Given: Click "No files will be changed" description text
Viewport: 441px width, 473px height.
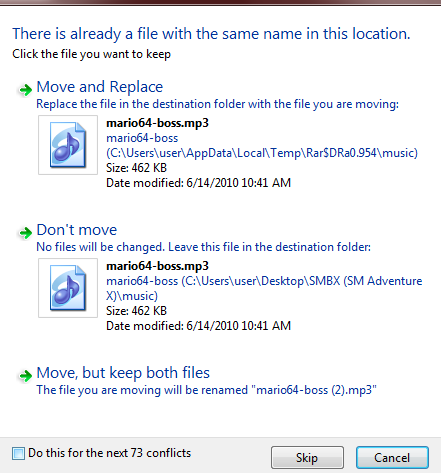Looking at the screenshot, I should (x=203, y=247).
